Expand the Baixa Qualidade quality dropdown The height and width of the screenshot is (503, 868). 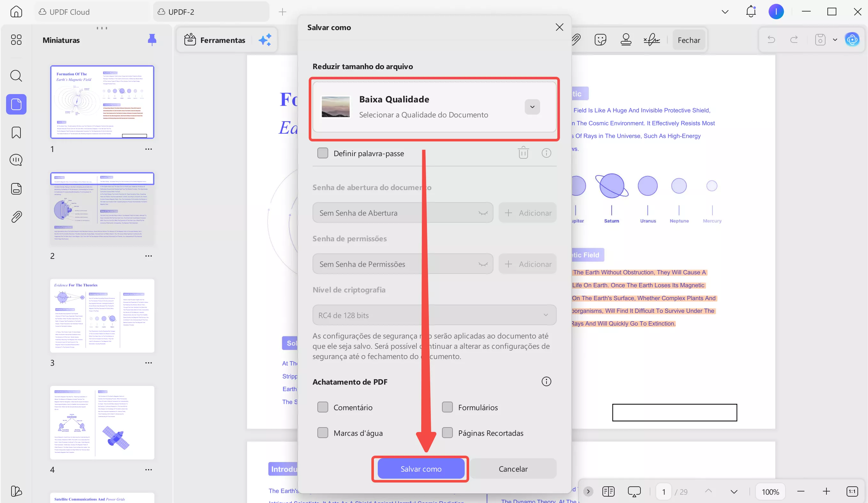(532, 107)
